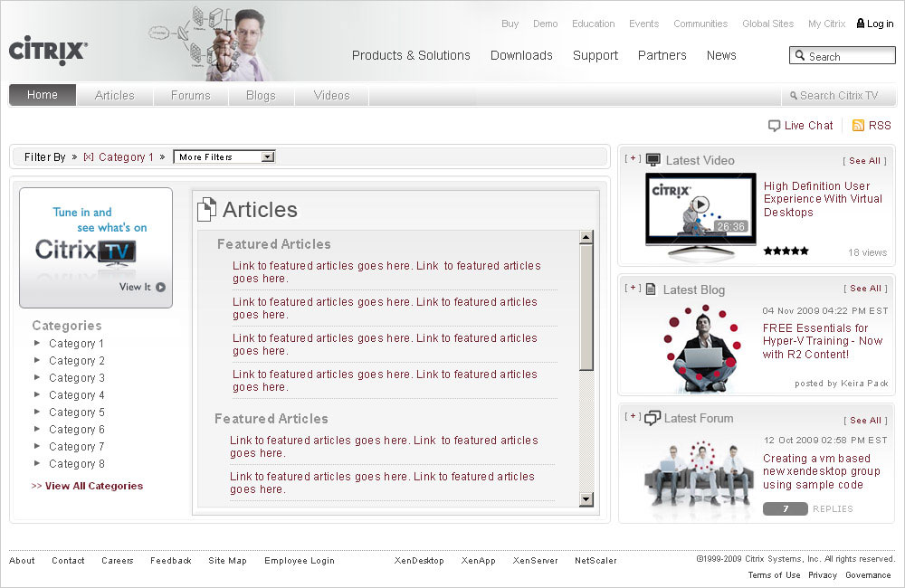
Task: Expand Category 1 in the Categories list
Action: [x=37, y=343]
